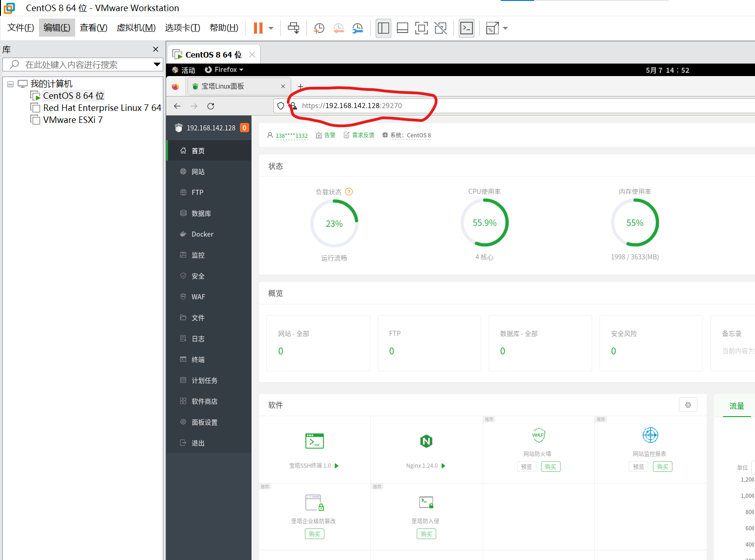755x560 pixels.
Task: Toggle Unity mode icon
Action: [440, 28]
